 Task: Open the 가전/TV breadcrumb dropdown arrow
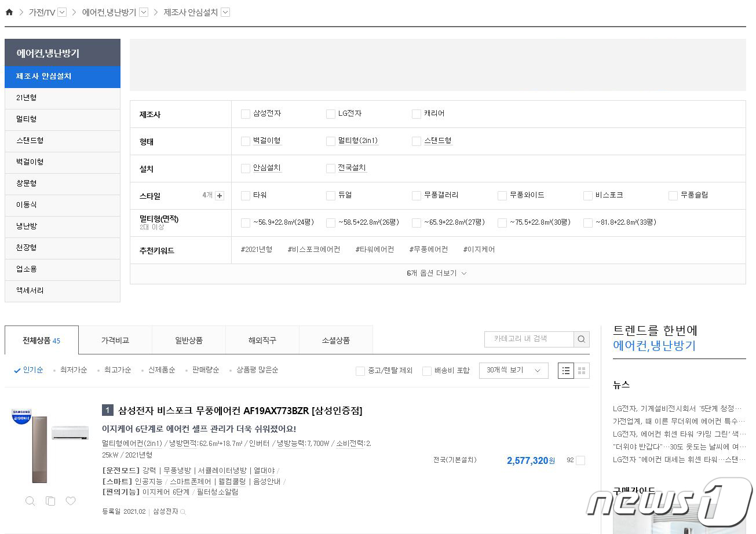click(x=62, y=12)
